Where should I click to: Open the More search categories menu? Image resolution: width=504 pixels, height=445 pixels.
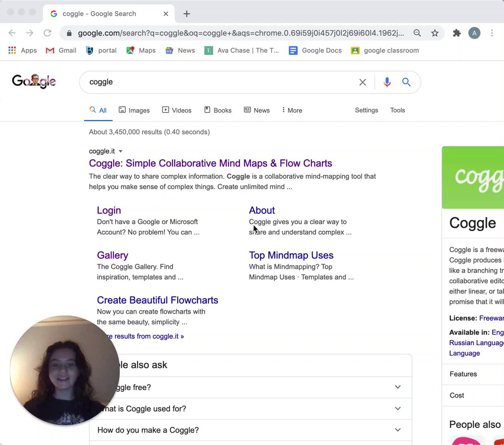click(x=292, y=110)
